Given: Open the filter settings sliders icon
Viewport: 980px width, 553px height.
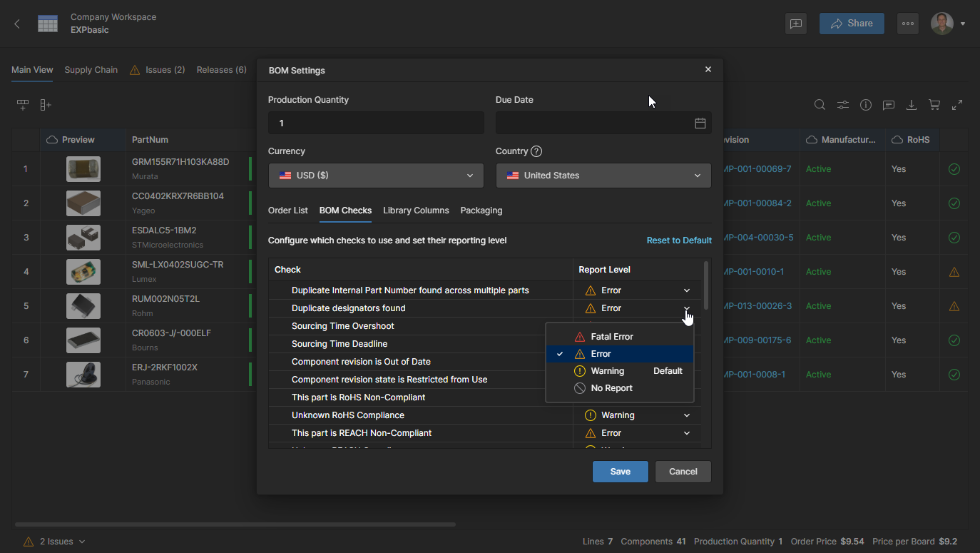Looking at the screenshot, I should click(842, 105).
